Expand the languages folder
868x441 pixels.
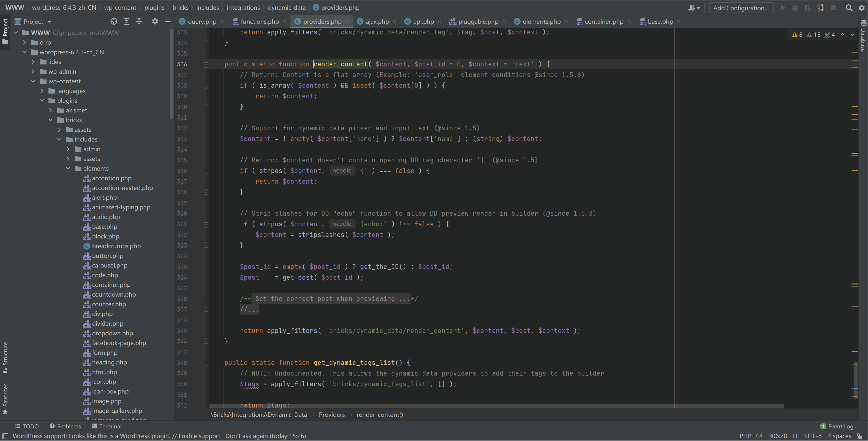click(42, 91)
